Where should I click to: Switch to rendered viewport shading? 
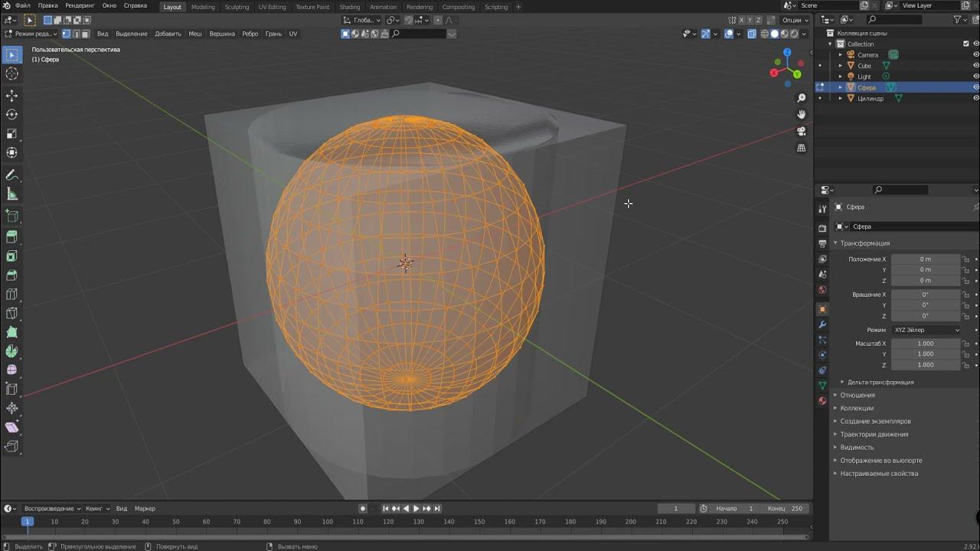point(795,34)
